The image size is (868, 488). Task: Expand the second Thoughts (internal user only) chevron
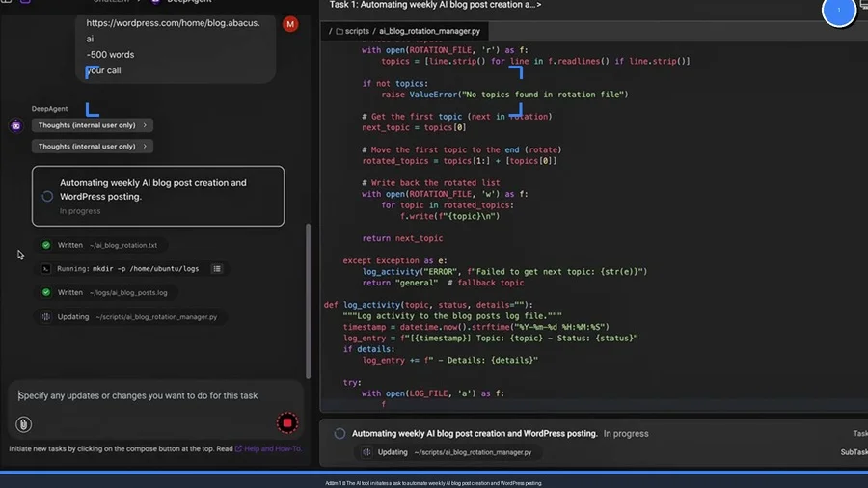(x=145, y=147)
